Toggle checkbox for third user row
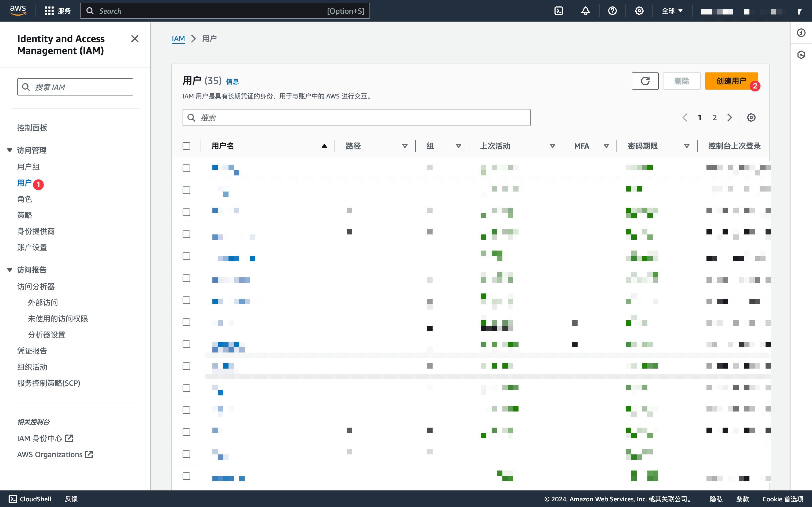The width and height of the screenshot is (812, 507). tap(186, 212)
